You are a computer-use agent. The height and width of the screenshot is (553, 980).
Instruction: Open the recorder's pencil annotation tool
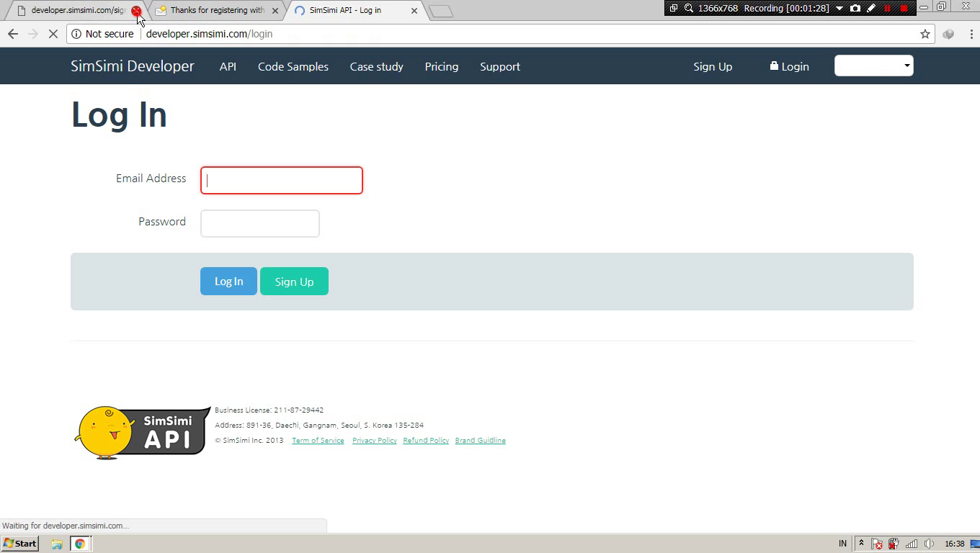pyautogui.click(x=871, y=8)
